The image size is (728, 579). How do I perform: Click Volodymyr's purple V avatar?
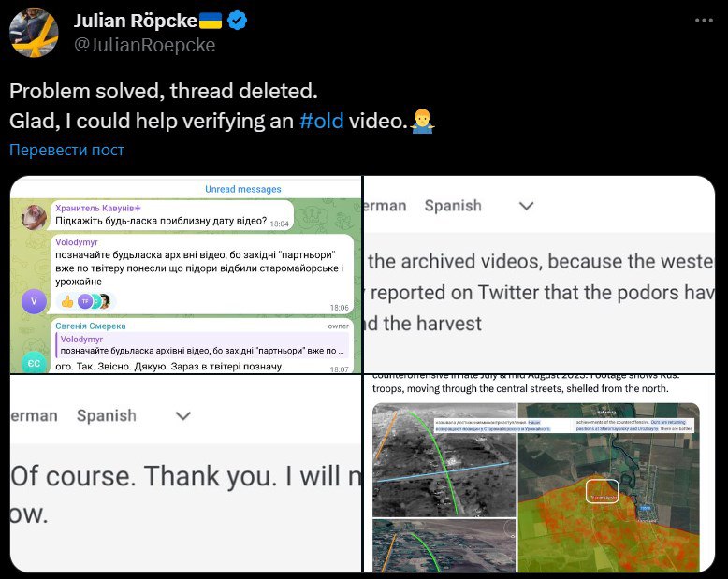click(x=34, y=301)
